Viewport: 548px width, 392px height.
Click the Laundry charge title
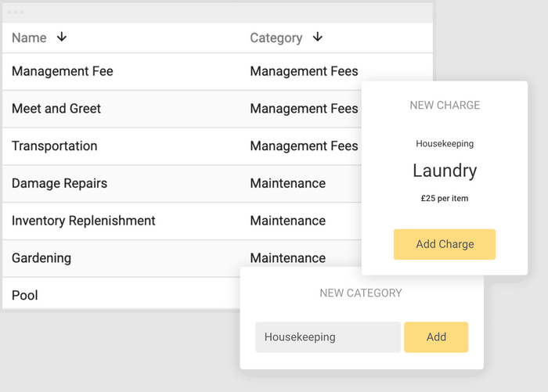pyautogui.click(x=444, y=171)
